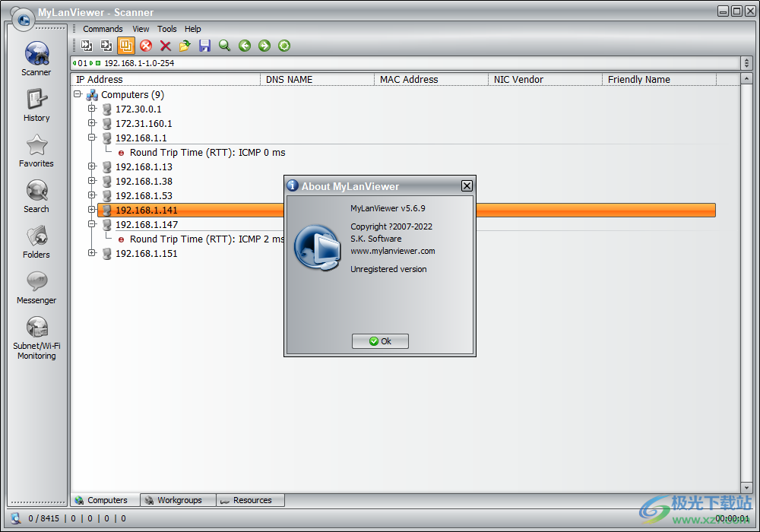Collapse the Computers (9) tree node
760x532 pixels.
point(78,94)
